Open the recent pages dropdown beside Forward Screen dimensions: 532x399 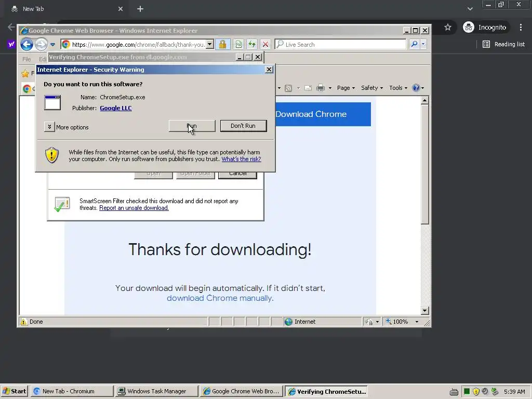pos(52,45)
